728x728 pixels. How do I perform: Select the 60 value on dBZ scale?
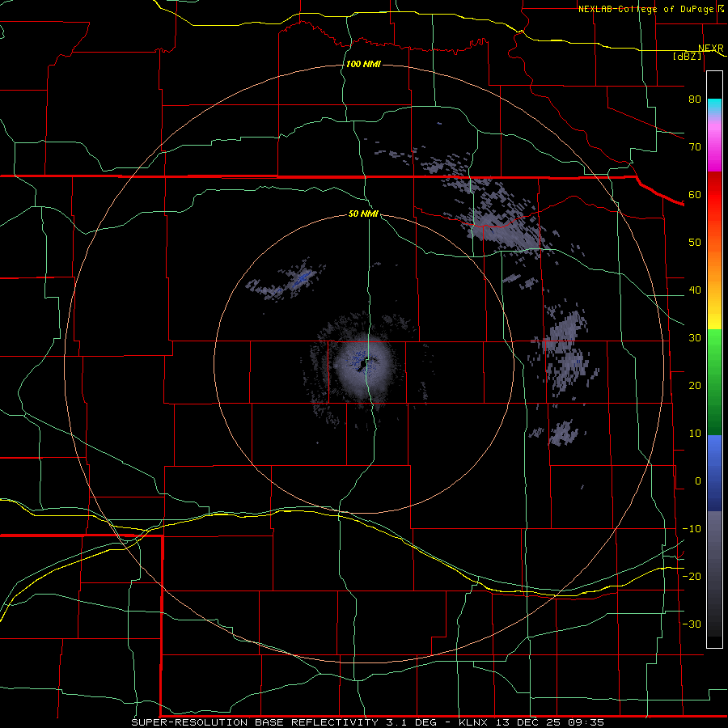(x=695, y=194)
